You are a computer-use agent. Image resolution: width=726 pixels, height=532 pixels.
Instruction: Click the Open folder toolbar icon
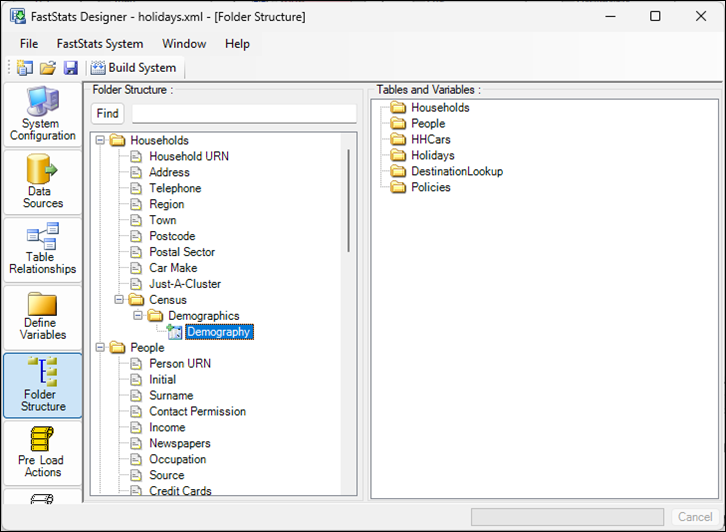pyautogui.click(x=48, y=68)
